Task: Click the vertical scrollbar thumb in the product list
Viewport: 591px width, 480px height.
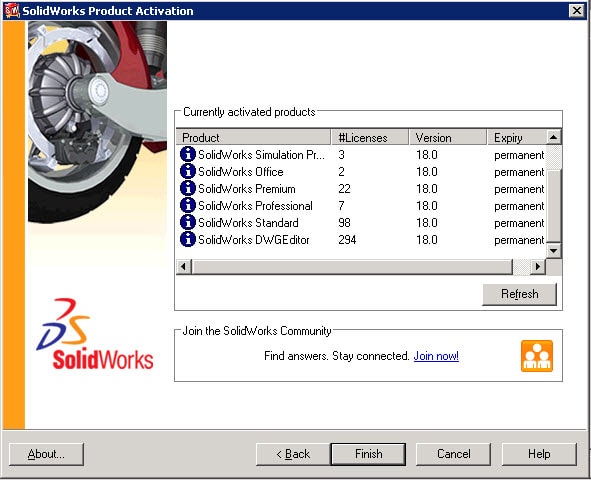Action: 553,205
